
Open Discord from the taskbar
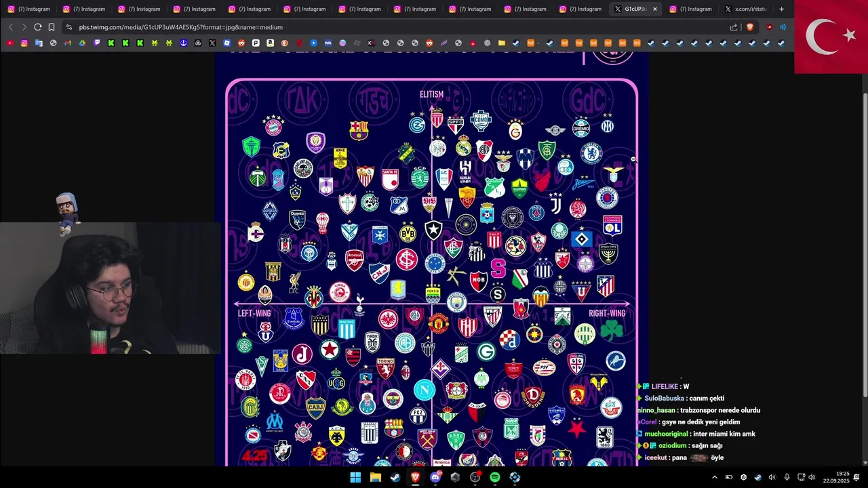click(435, 477)
